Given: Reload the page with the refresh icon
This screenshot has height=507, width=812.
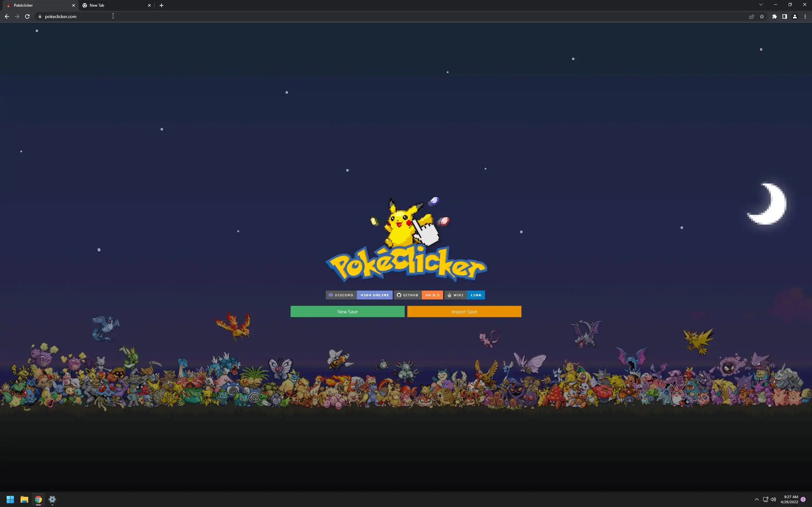Looking at the screenshot, I should pos(27,16).
